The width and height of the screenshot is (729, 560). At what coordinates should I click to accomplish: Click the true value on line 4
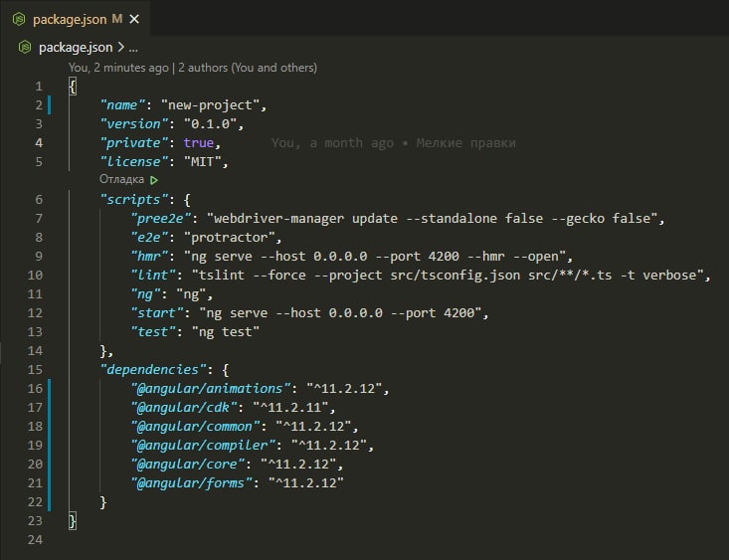click(199, 143)
